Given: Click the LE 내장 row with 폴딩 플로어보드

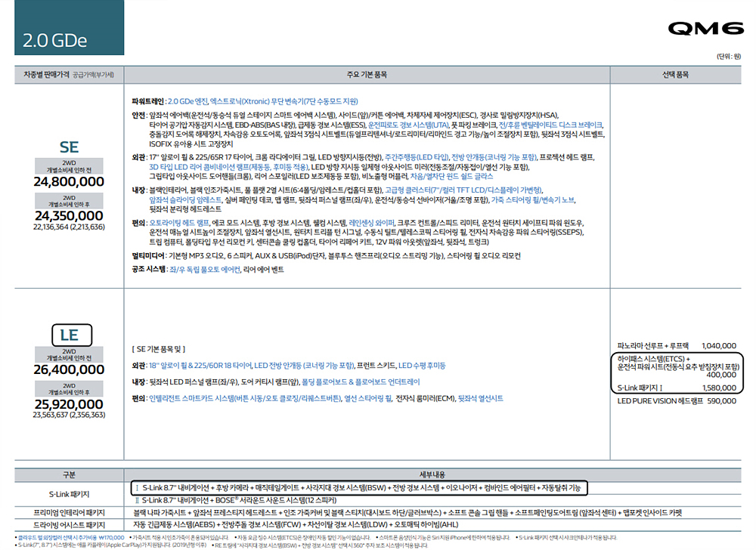Looking at the screenshot, I should coord(276,382).
